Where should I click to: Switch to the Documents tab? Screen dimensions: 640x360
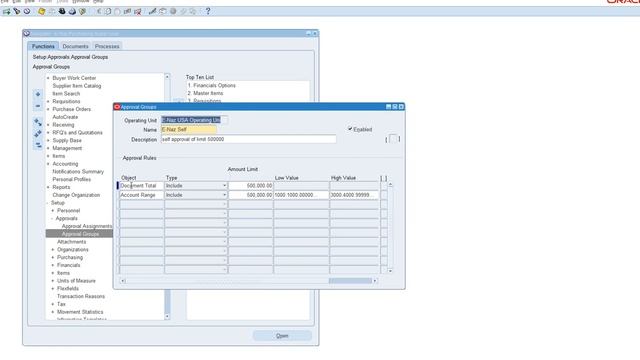click(76, 46)
